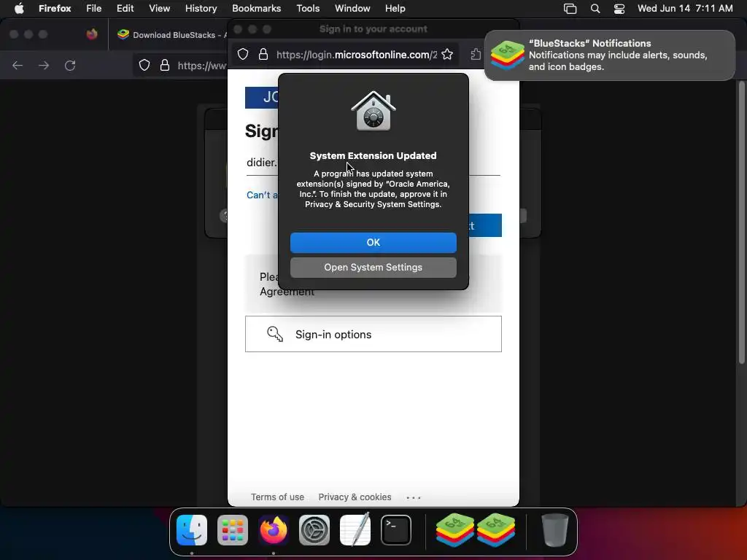The image size is (747, 560).
Task: Click padlock icon in sign-in window
Action: (263, 54)
